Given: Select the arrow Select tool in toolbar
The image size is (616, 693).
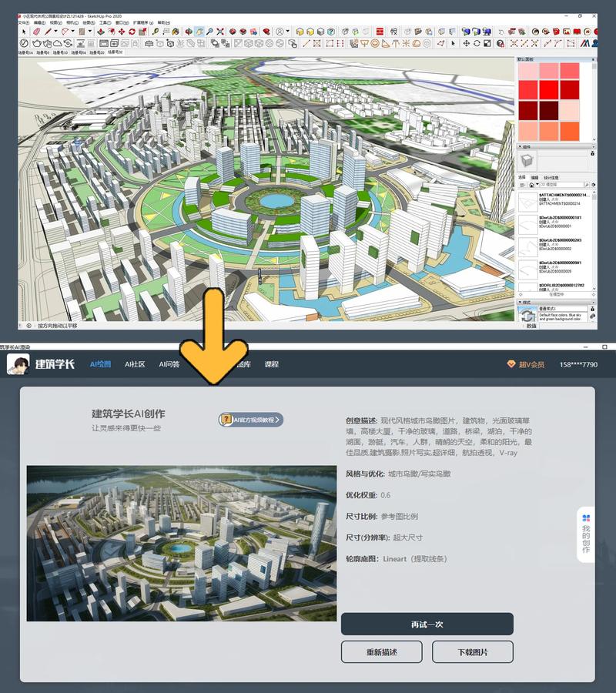Looking at the screenshot, I should (x=24, y=32).
